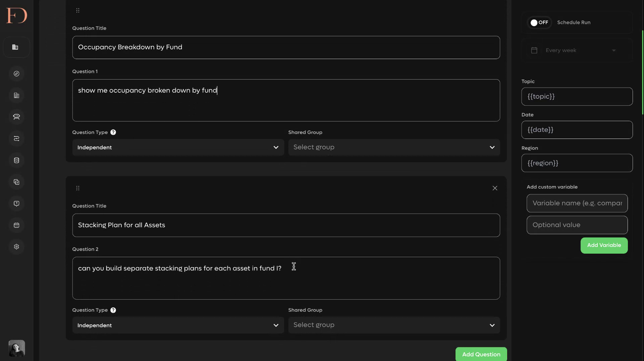644x361 pixels.
Task: Remove the Stacking Plan question with X
Action: [495, 188]
